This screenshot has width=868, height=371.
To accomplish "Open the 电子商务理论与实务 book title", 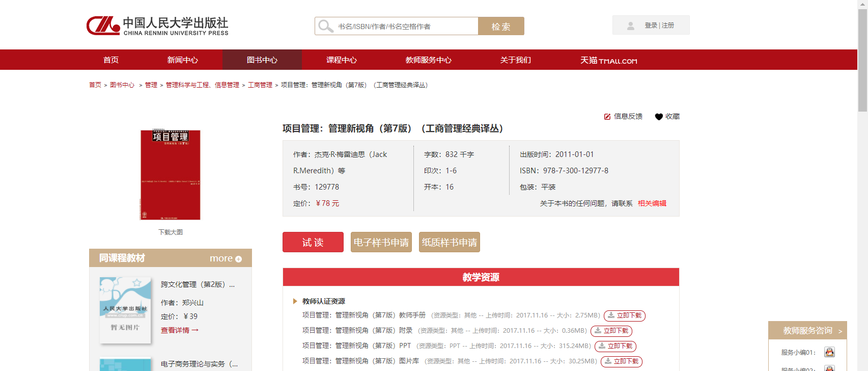I will click(x=200, y=364).
